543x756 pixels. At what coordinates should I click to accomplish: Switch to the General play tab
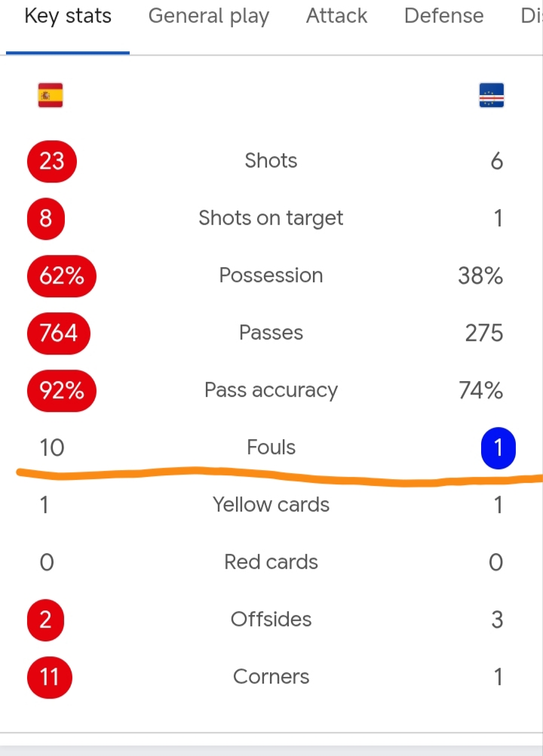tap(209, 16)
